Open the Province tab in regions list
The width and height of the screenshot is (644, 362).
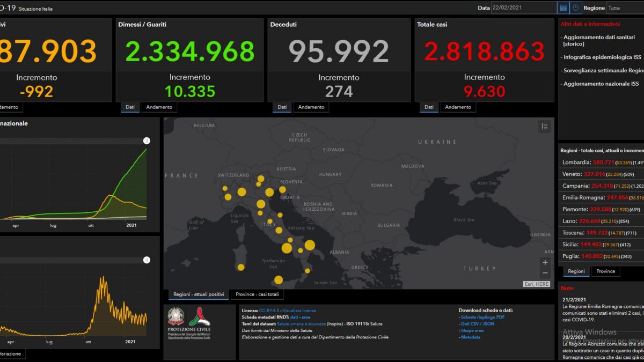[606, 271]
